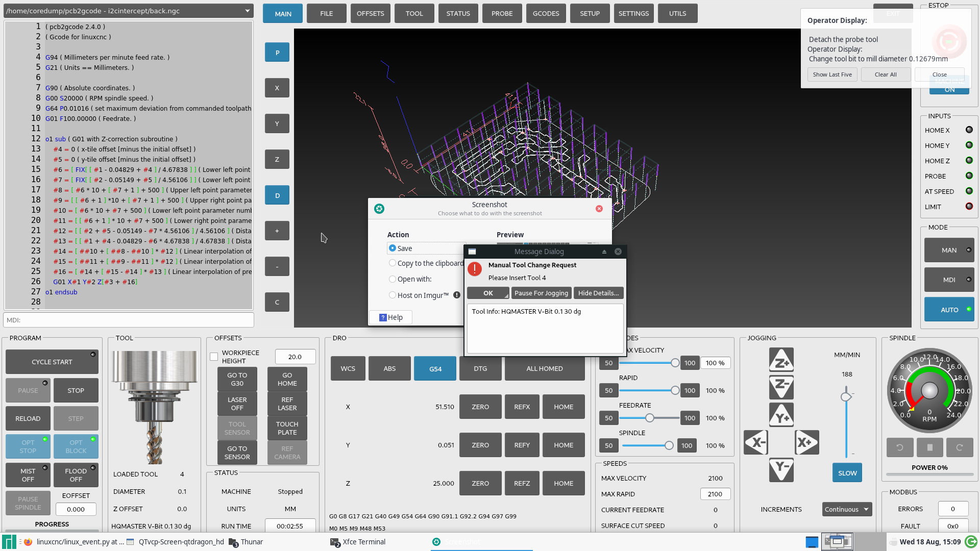Click the X+ jog arrow
980x551 pixels.
pyautogui.click(x=806, y=442)
